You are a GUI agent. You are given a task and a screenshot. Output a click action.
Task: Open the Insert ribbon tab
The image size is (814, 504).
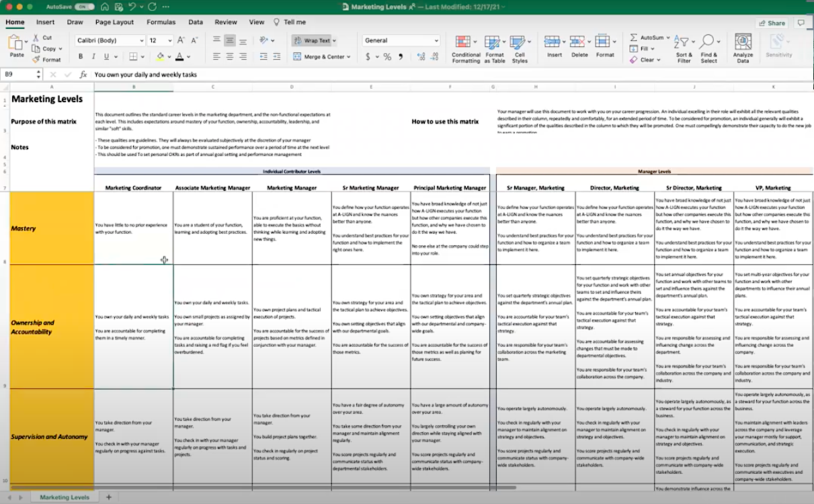click(46, 22)
